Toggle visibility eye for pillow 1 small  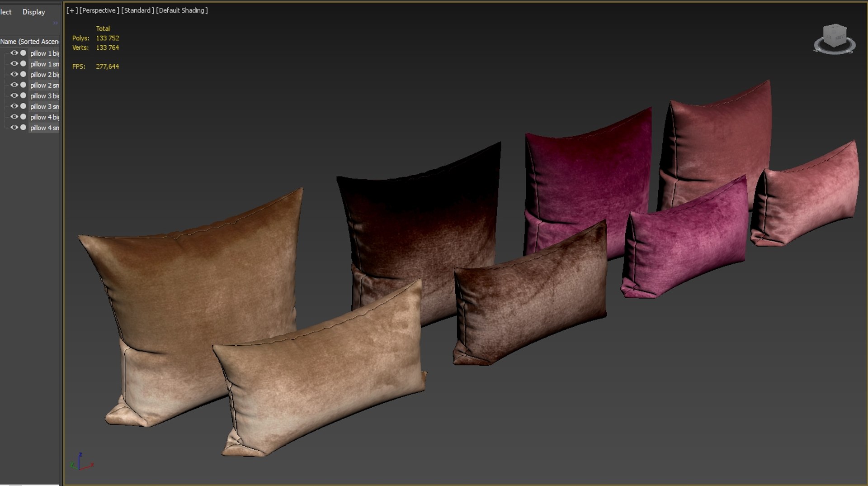click(14, 64)
